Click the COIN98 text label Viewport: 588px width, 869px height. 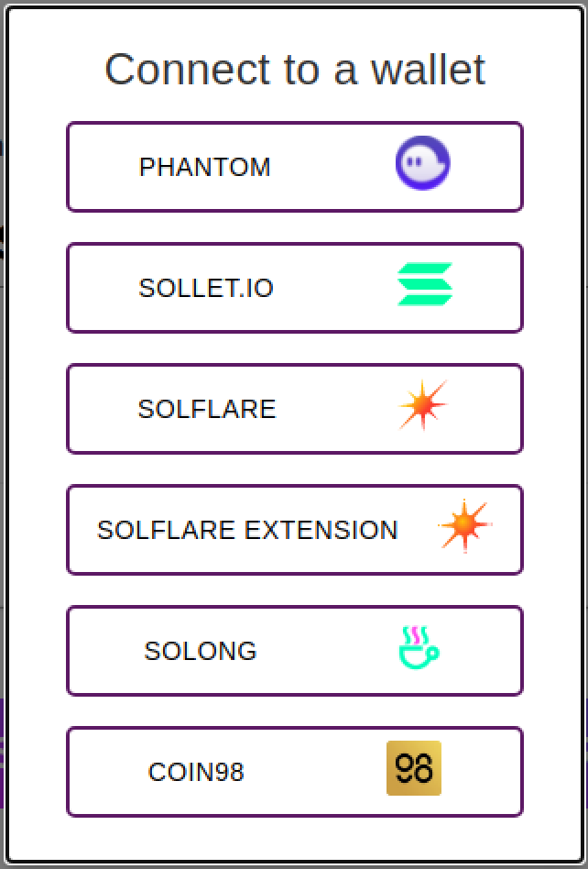click(196, 773)
